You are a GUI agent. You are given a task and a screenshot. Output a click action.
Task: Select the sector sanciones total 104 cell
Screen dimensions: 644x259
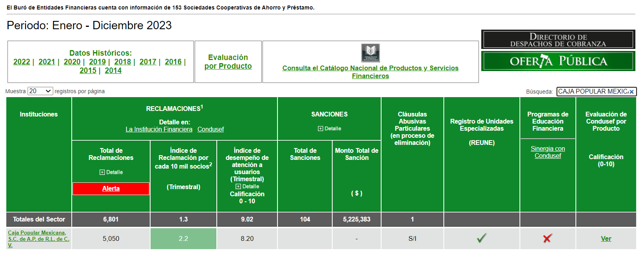(305, 220)
